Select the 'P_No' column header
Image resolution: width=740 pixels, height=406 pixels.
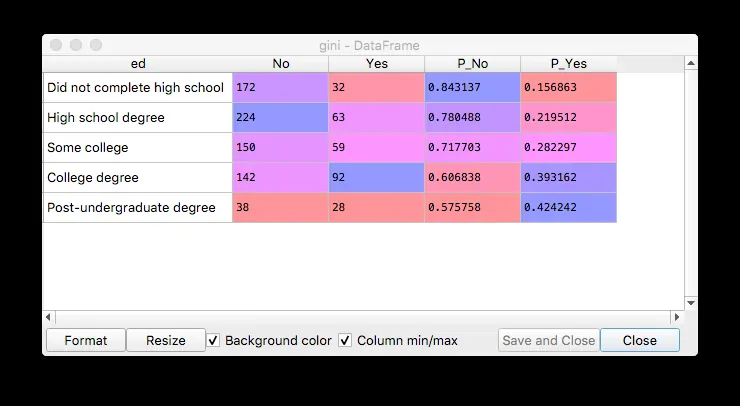[x=472, y=64]
